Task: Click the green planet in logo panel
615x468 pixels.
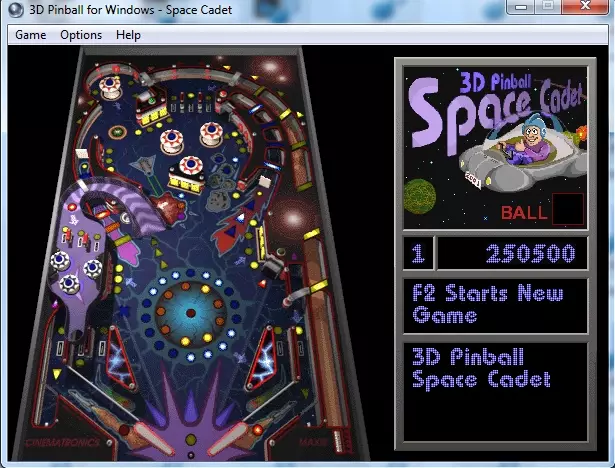Action: (x=420, y=196)
